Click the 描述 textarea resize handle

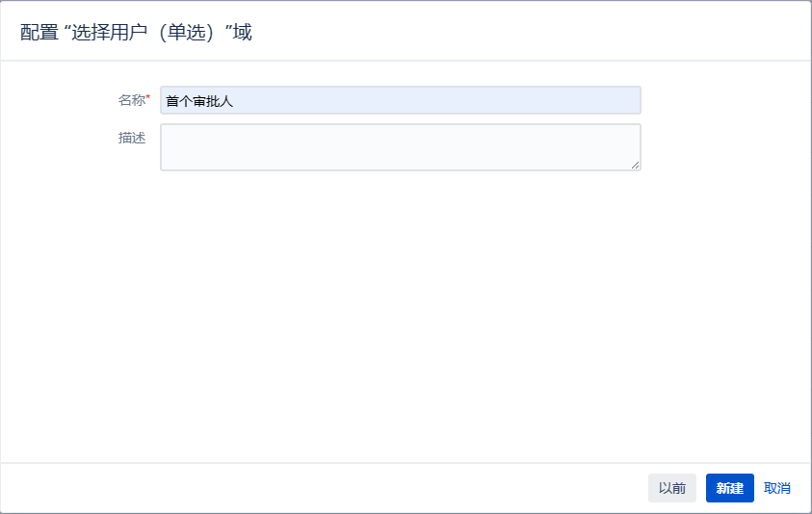point(635,165)
